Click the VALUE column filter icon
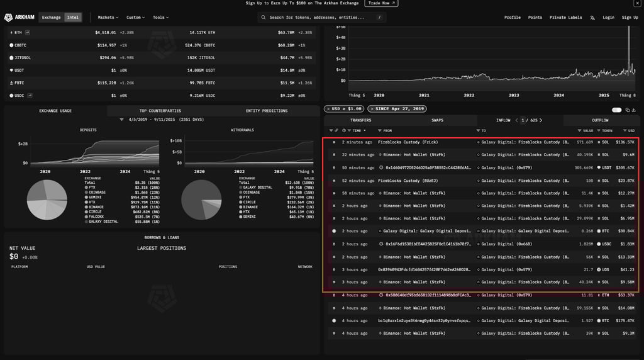644x360 pixels. (579, 131)
